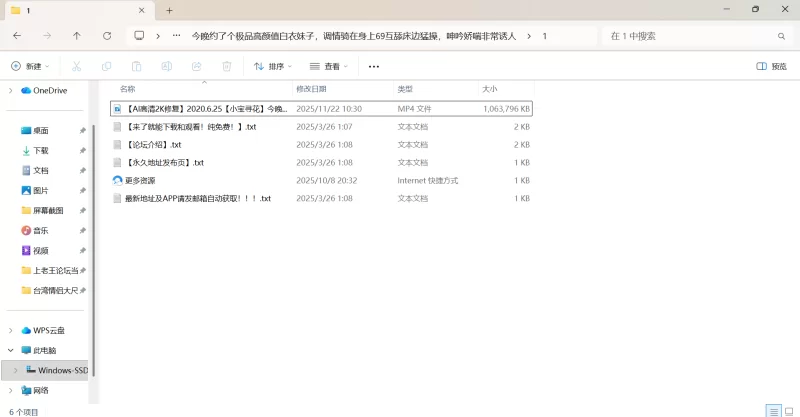The image size is (800, 417).
Task: Add a new tab with plus button
Action: click(x=169, y=10)
